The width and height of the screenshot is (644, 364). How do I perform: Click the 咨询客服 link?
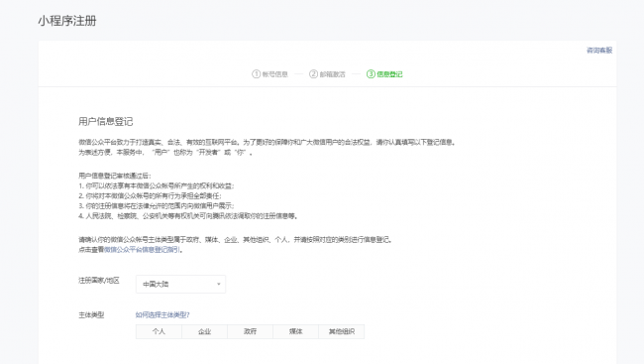[x=599, y=51]
